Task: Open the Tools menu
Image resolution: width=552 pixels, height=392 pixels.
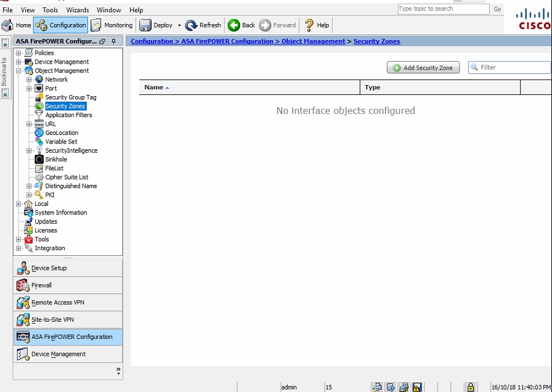Action: 51,9
